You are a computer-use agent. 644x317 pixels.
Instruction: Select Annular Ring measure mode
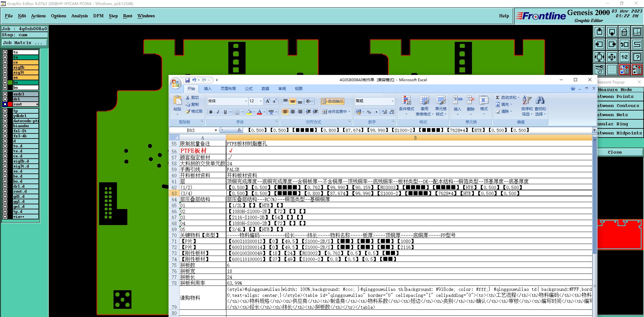pos(619,124)
